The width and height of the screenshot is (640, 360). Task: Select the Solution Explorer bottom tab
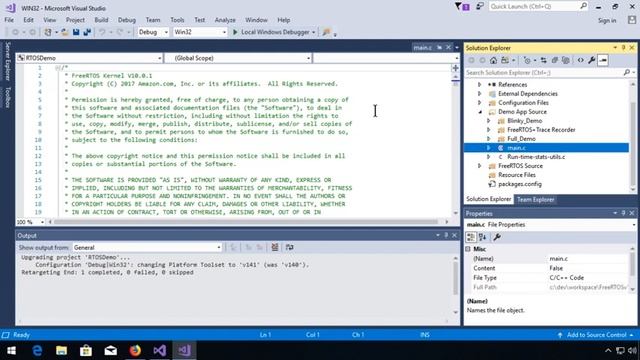pyautogui.click(x=489, y=199)
